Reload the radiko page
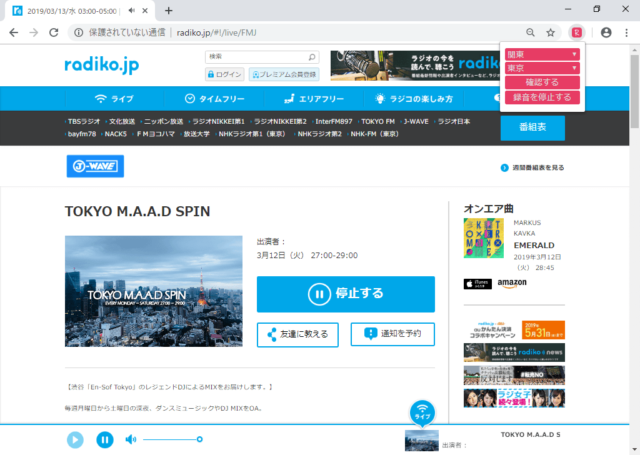Viewport: 640px width, 455px height. (53, 33)
